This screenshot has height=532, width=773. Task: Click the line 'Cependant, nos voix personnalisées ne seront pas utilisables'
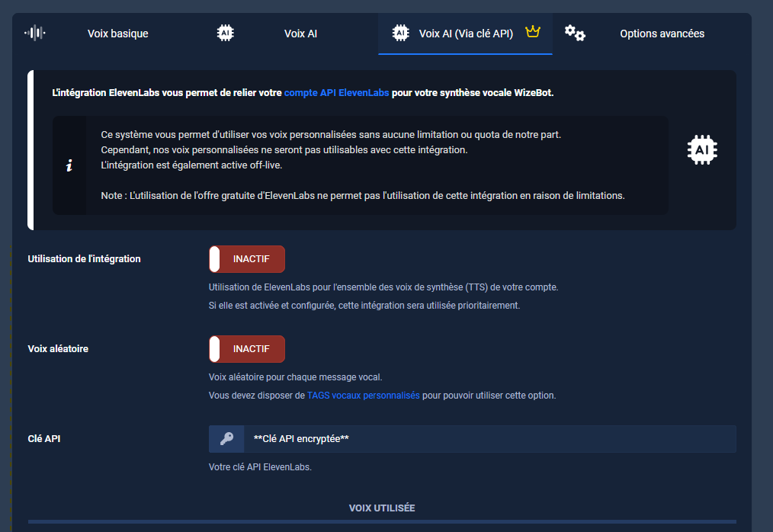coord(284,150)
